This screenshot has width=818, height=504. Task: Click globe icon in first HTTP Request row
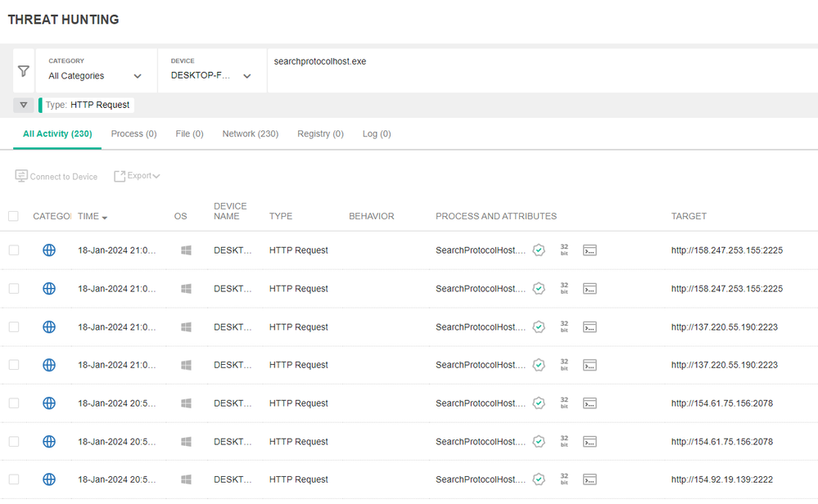tap(49, 250)
